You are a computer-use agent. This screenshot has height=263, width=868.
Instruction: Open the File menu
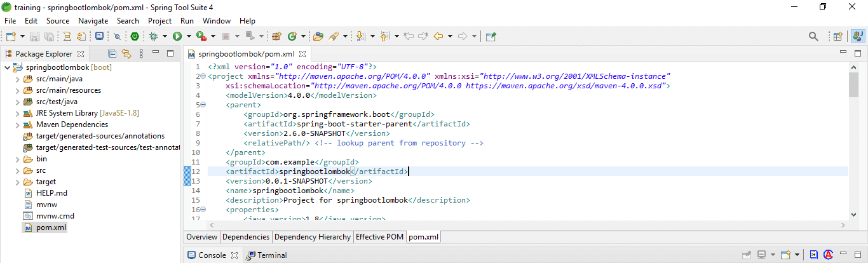click(x=10, y=21)
